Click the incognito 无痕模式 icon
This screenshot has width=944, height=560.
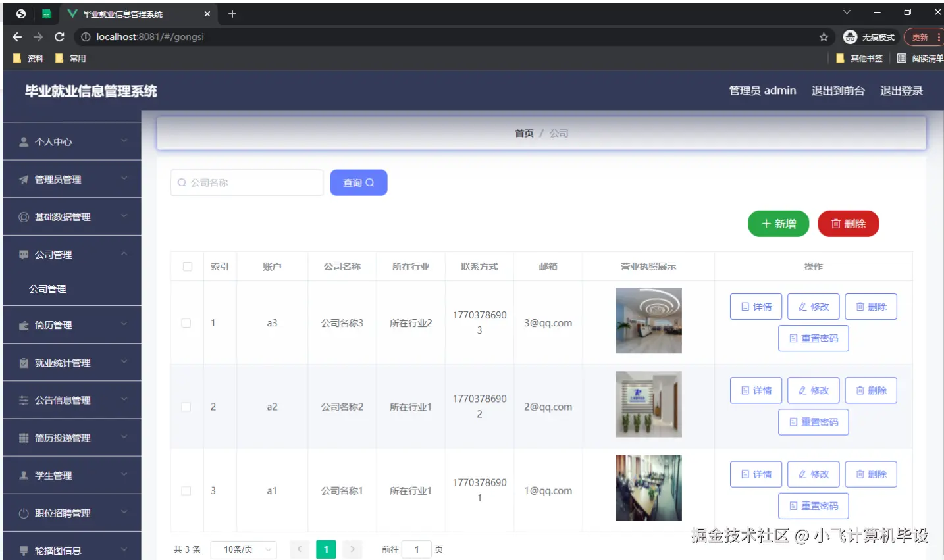tap(850, 37)
